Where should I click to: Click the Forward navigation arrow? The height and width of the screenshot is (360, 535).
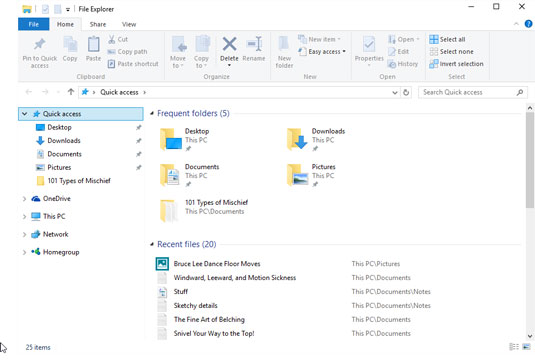[x=45, y=92]
